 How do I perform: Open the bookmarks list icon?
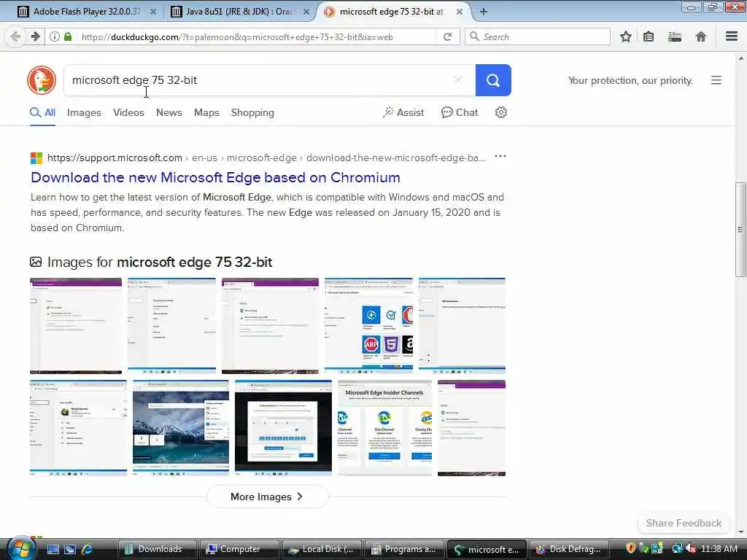click(x=649, y=36)
